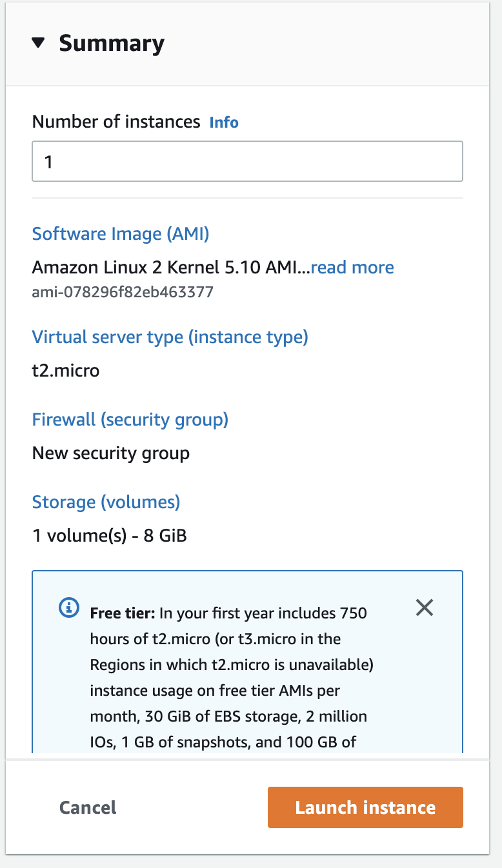502x868 pixels.
Task: Open the Storage (volumes) link
Action: click(x=106, y=502)
